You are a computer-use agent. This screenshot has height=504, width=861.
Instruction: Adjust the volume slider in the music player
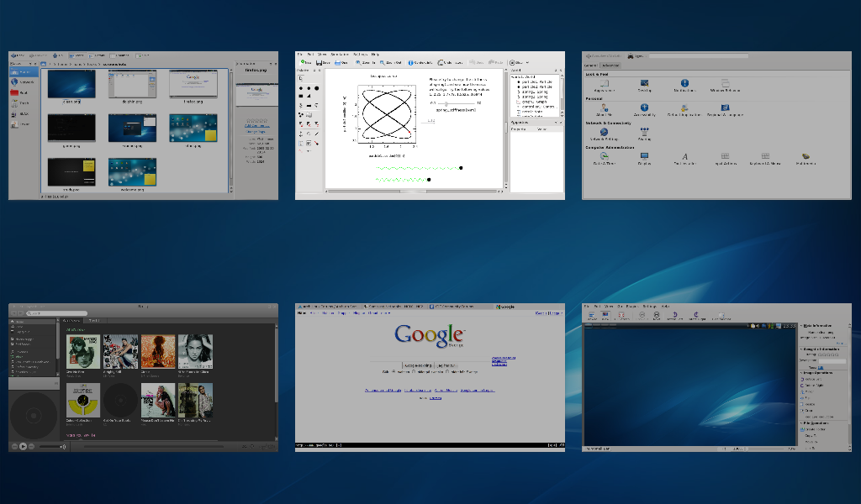coord(51,447)
